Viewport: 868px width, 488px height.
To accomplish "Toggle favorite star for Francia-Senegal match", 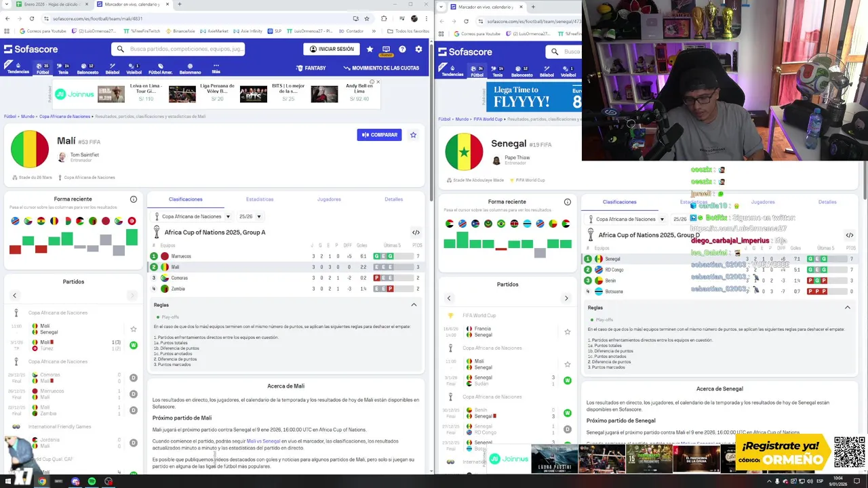I will [x=568, y=332].
